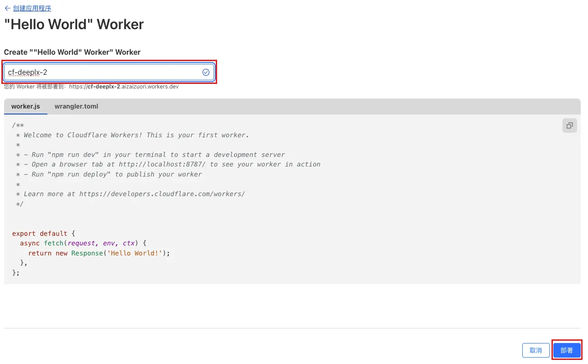
Task: Click the checkmark icon in name field
Action: [x=206, y=72]
